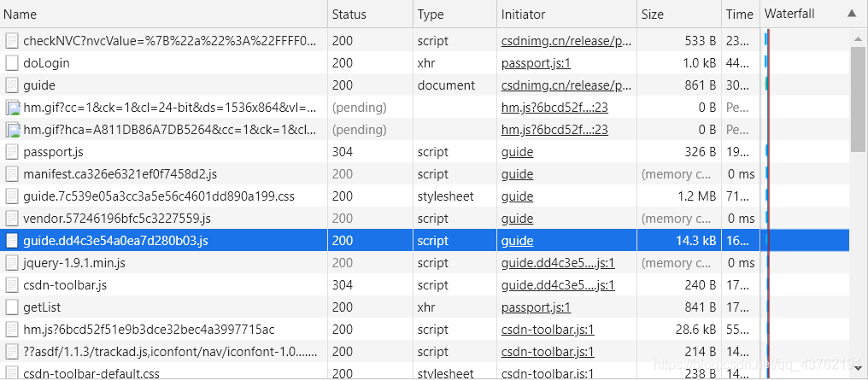Image resolution: width=868 pixels, height=380 pixels.
Task: Select the guide document request name
Action: (x=39, y=85)
